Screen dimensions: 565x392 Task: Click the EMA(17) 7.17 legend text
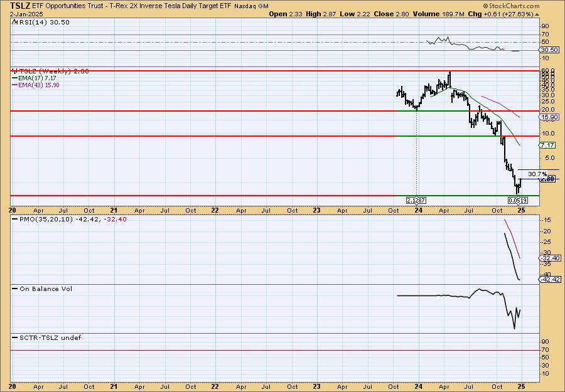click(37, 78)
